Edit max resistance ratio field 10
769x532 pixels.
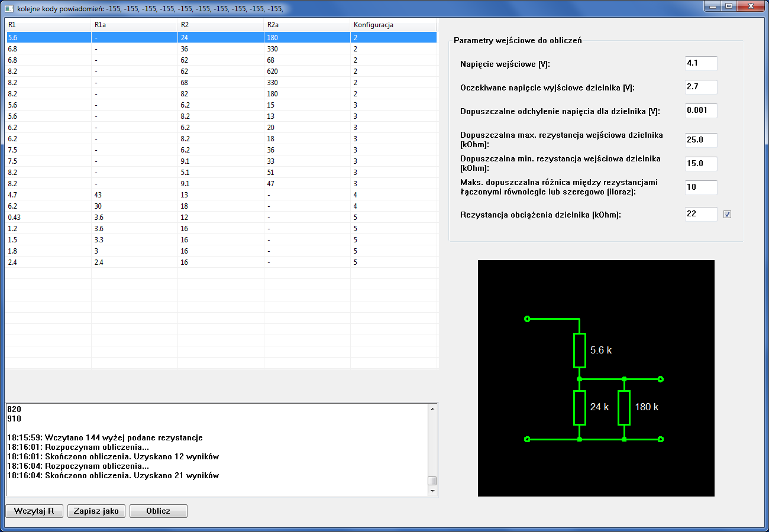click(x=701, y=187)
